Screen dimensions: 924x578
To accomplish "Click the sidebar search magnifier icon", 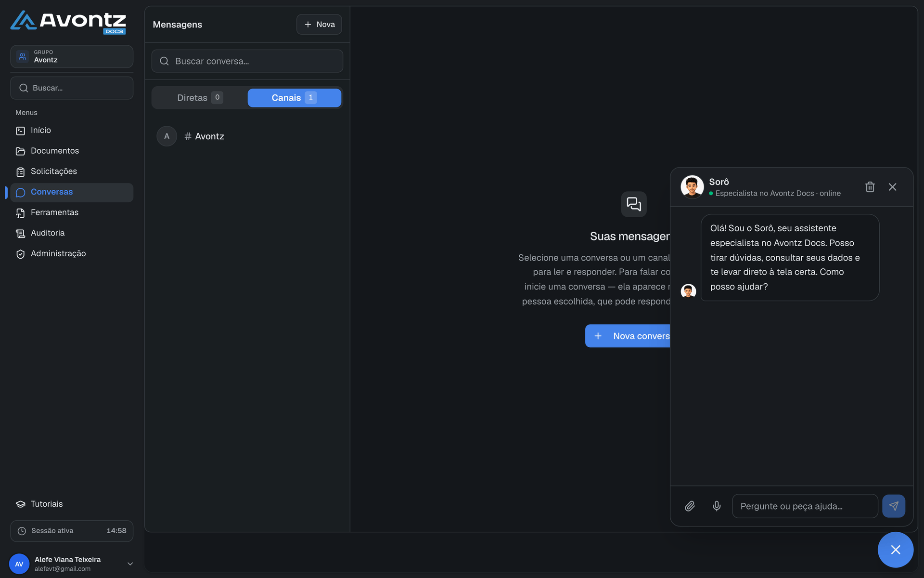I will pyautogui.click(x=23, y=88).
